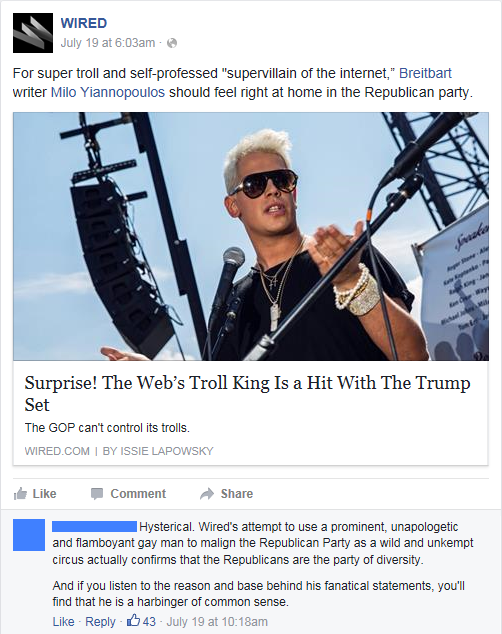
Task: Open the Troll King article headline
Action: point(247,393)
